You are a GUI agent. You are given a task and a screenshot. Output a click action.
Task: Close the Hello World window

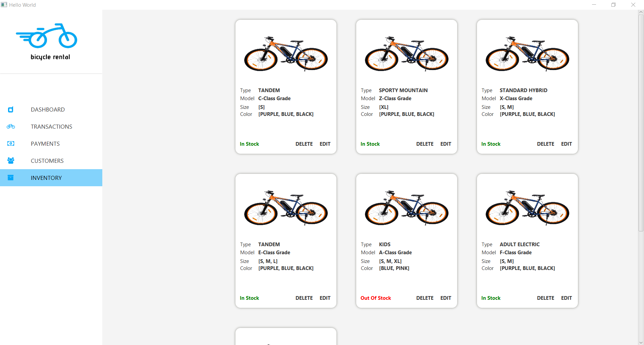point(633,5)
